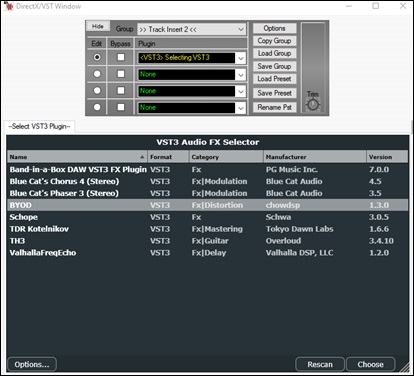This screenshot has width=414, height=376.
Task: Sort the list by the Category column header
Action: tap(226, 157)
